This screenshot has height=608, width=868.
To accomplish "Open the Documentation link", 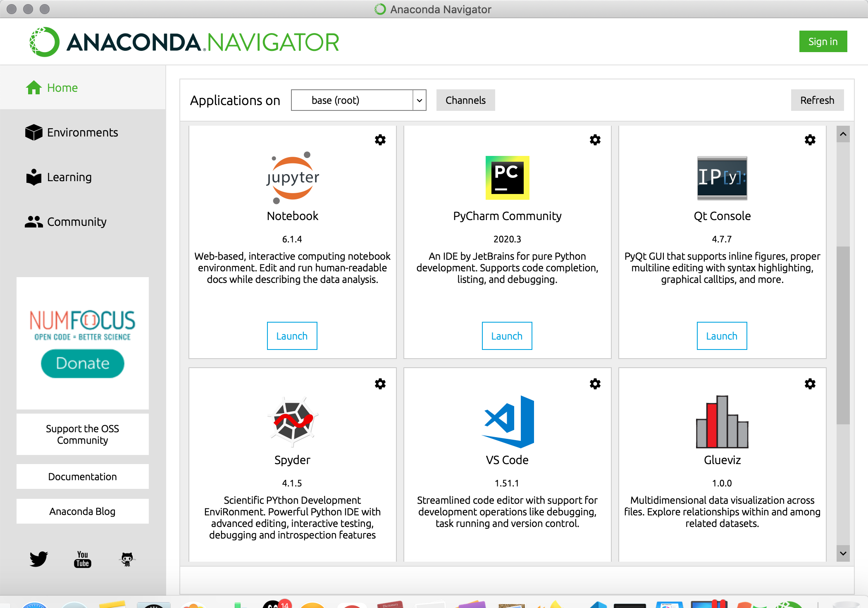I will click(x=83, y=476).
